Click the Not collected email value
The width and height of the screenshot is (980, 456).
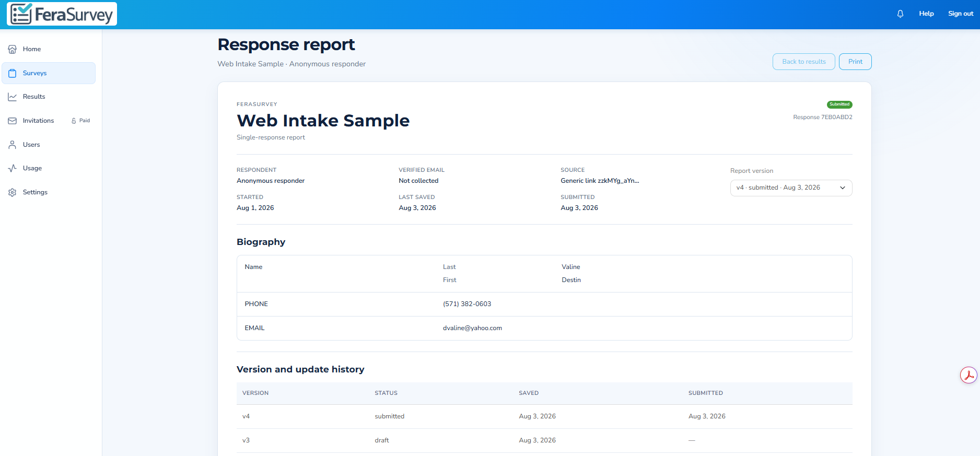[x=418, y=181]
